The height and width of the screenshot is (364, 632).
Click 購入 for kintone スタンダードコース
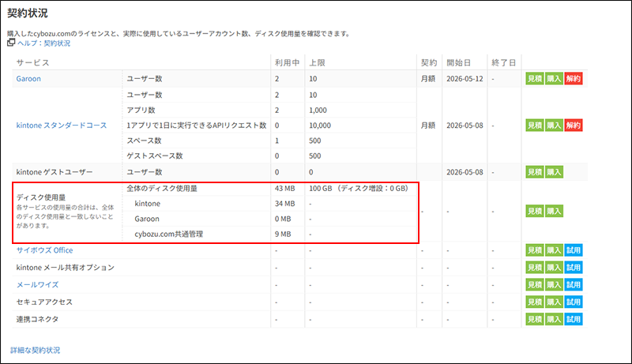[554, 126]
